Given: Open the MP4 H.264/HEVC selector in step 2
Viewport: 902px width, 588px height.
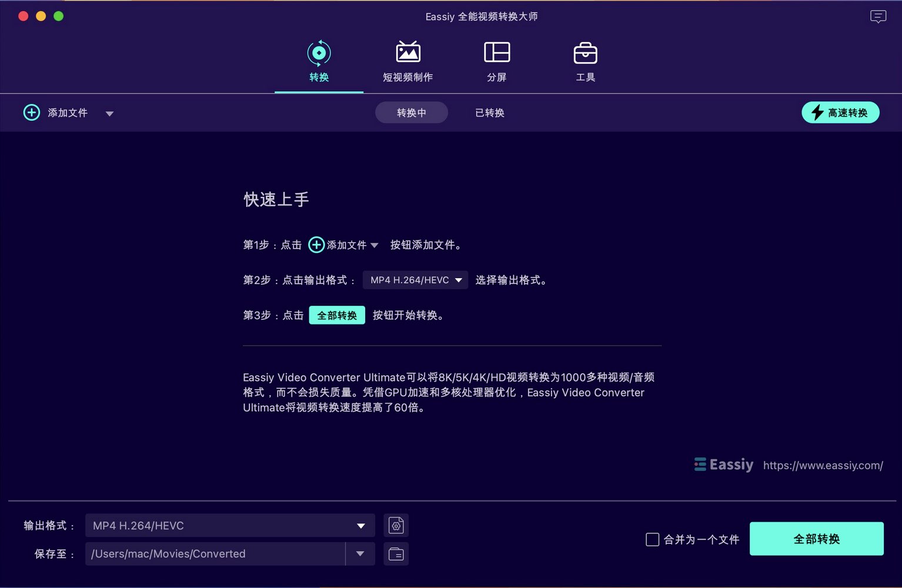Looking at the screenshot, I should 415,280.
